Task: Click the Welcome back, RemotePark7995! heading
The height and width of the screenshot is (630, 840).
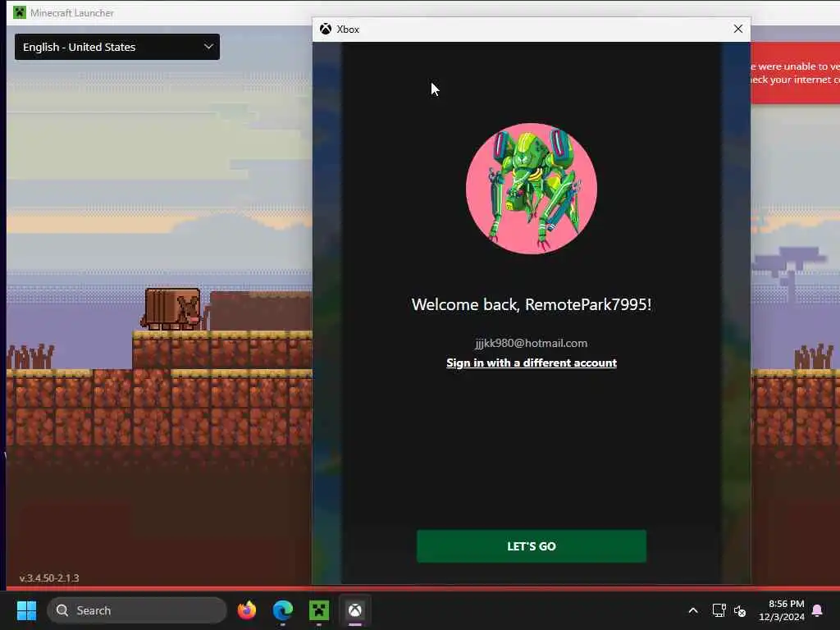Action: click(532, 304)
